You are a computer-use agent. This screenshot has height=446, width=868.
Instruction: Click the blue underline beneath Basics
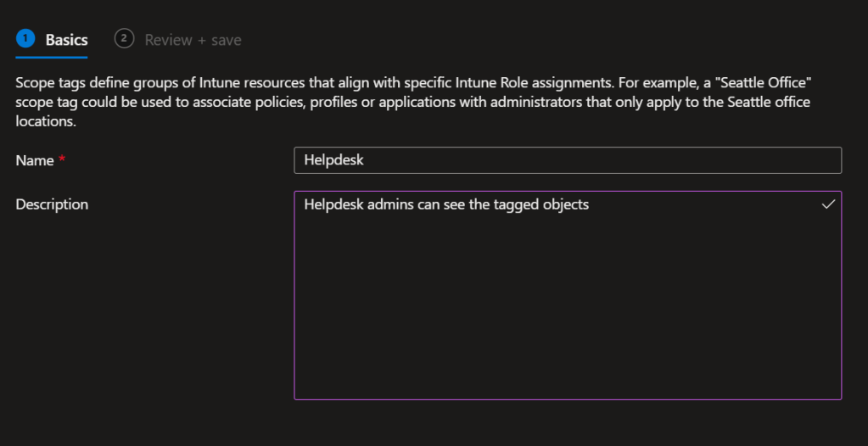coord(52,57)
